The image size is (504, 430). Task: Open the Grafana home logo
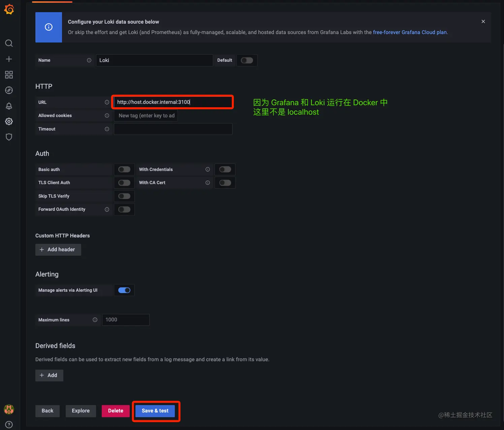pyautogui.click(x=9, y=9)
